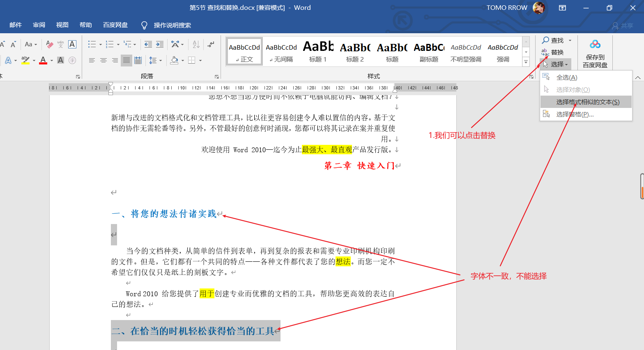Open the highlight color dropdown arrow
The height and width of the screenshot is (350, 644).
(x=34, y=61)
